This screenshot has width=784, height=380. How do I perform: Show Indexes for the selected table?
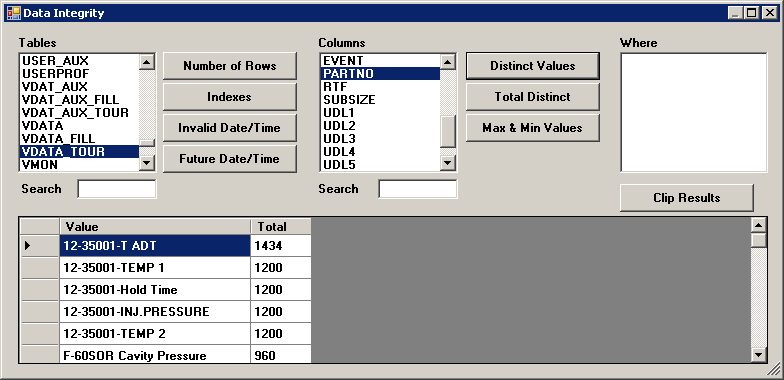230,97
